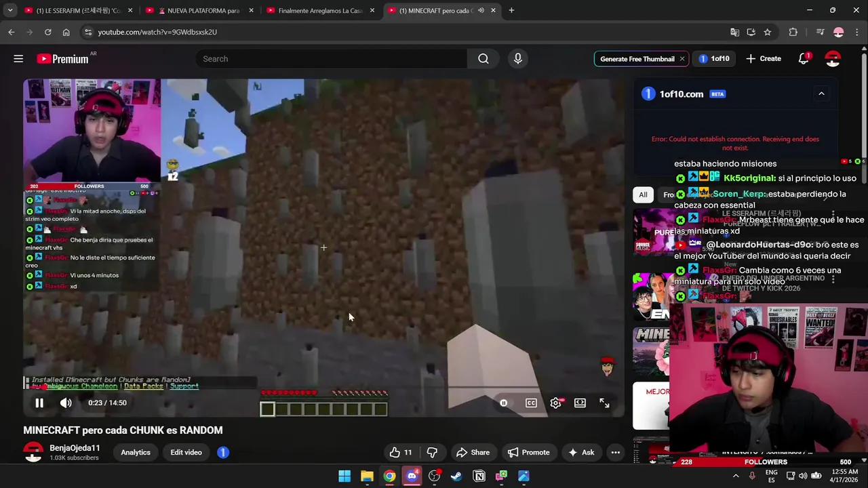This screenshot has width=868, height=488.
Task: Open video Analytics
Action: [x=136, y=452]
